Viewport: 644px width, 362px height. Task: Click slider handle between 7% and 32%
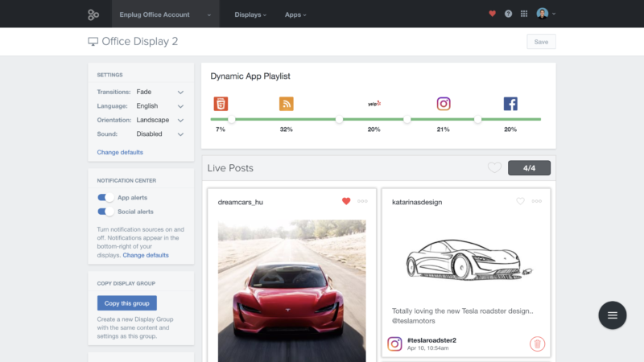tap(232, 119)
